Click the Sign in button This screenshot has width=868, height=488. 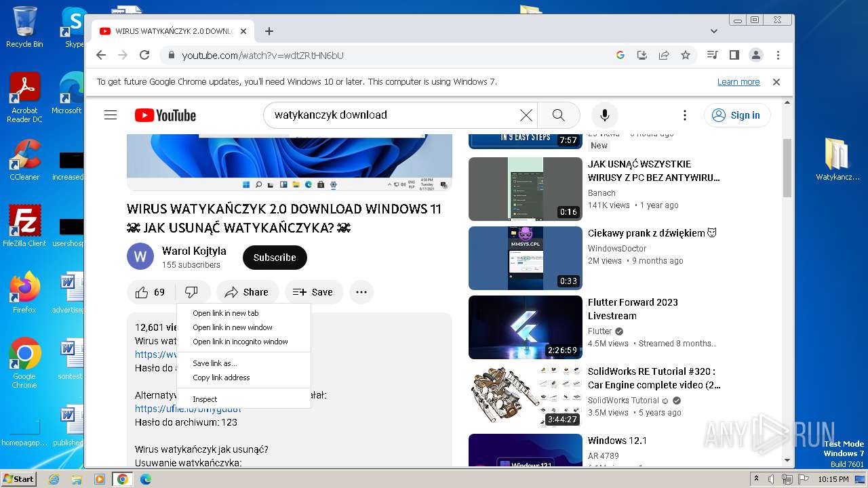pyautogui.click(x=737, y=115)
